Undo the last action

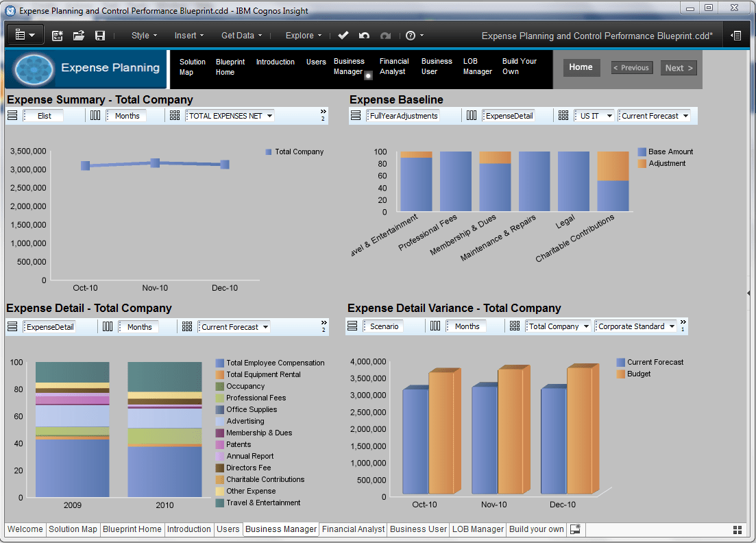tap(364, 36)
